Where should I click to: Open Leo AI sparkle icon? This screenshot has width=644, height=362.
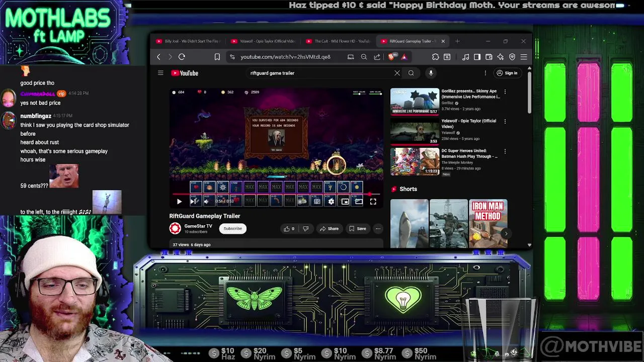(x=501, y=57)
